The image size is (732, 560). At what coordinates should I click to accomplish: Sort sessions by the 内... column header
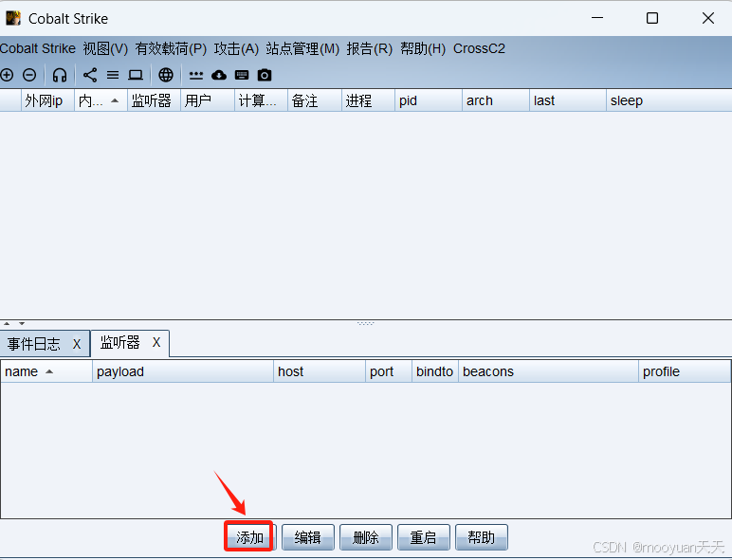(x=101, y=100)
